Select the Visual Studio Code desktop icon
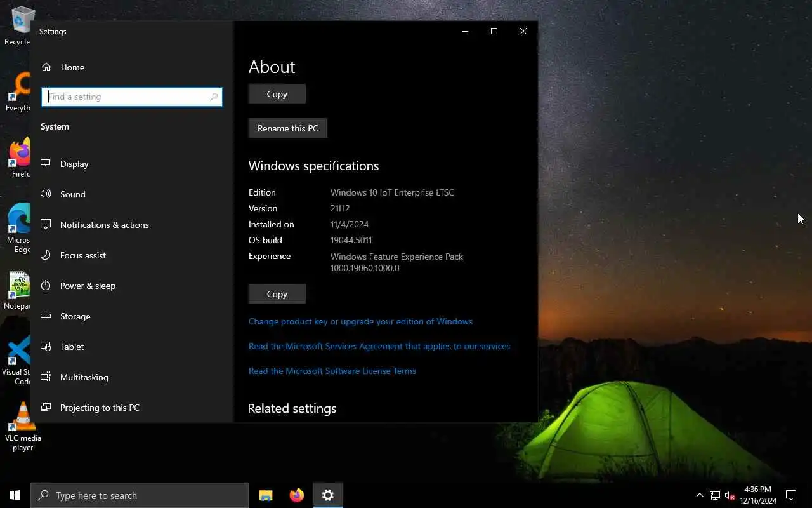 (18, 361)
